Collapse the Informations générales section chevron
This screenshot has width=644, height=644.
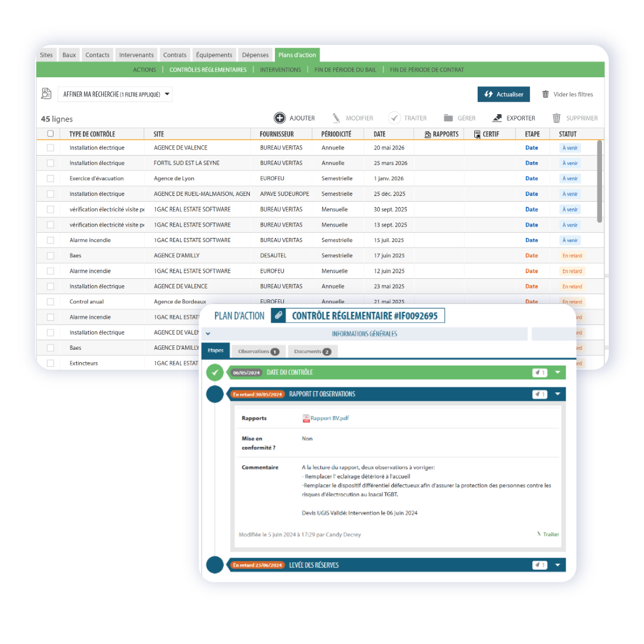point(208,334)
